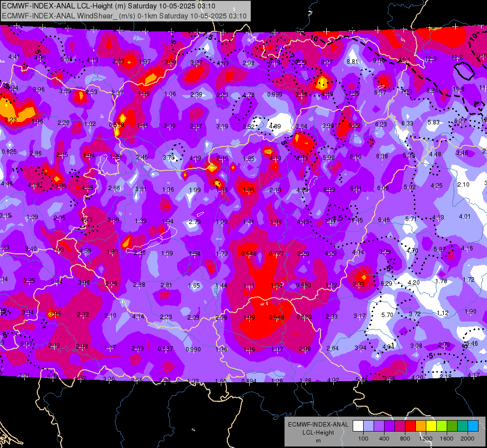
Task: Click the wind shear value 0.648
Action: [x=249, y=254]
